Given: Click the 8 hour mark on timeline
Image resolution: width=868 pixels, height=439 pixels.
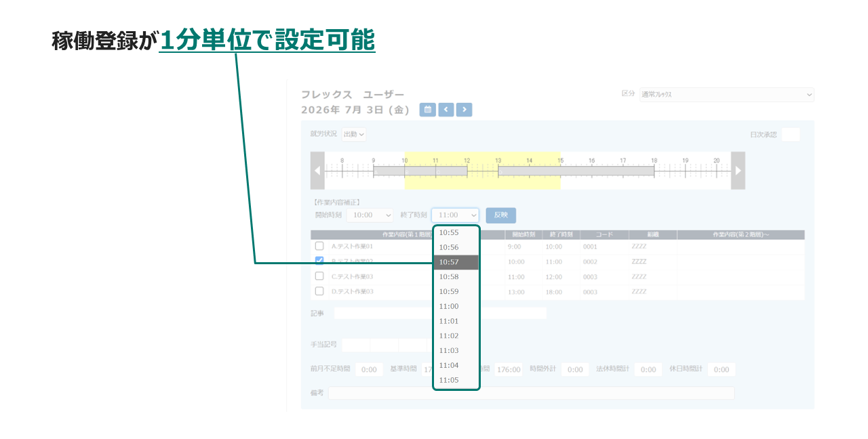Looking at the screenshot, I should point(342,161).
